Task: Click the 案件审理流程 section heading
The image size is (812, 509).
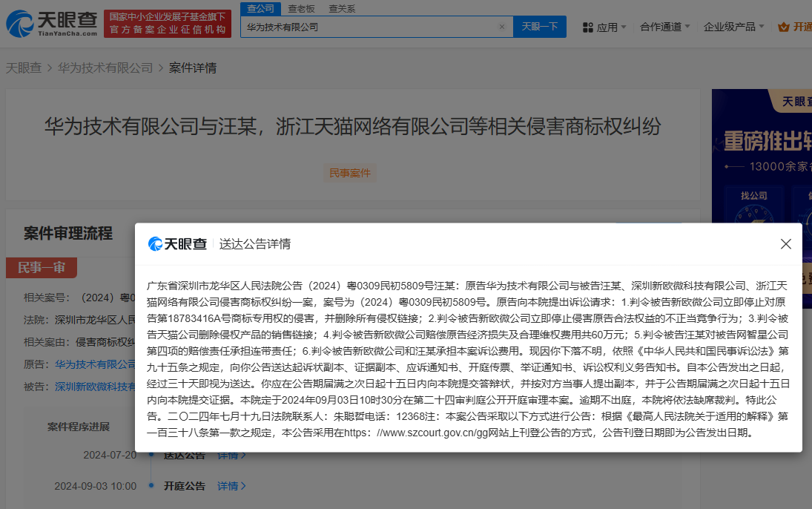Action: (67, 233)
